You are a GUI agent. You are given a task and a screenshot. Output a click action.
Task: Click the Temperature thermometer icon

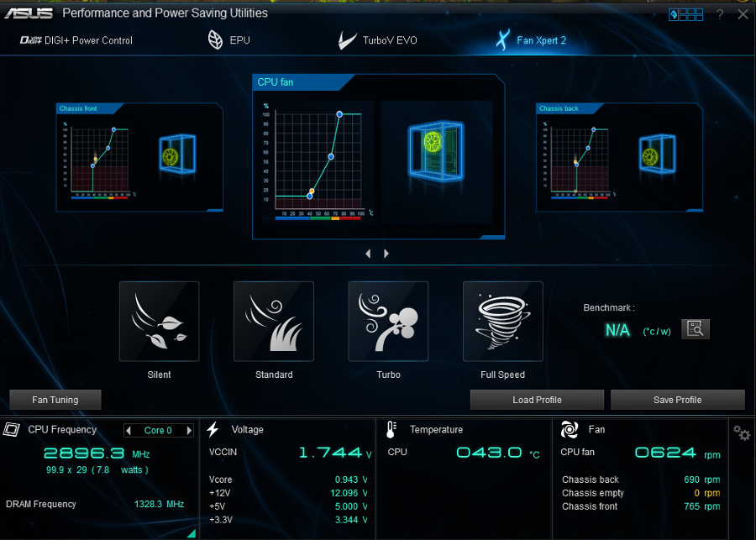[391, 429]
